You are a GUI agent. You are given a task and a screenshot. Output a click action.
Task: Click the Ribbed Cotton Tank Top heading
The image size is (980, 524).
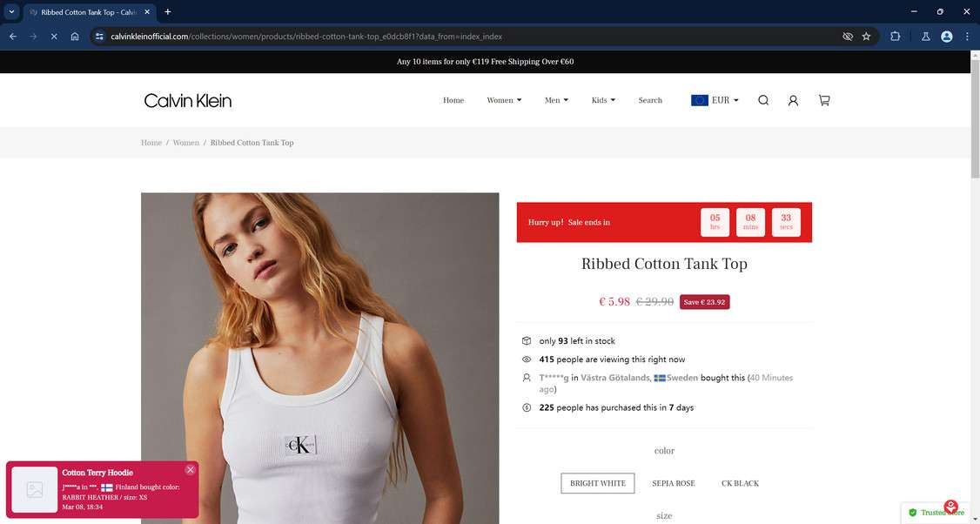[x=664, y=264]
